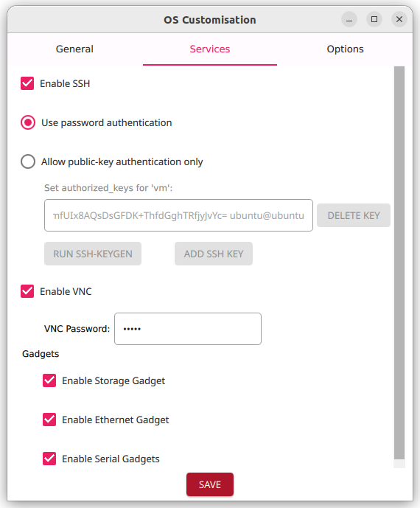Viewport: 420px width, 508px height.
Task: Click the ADD SSH KEY button
Action: coord(214,254)
